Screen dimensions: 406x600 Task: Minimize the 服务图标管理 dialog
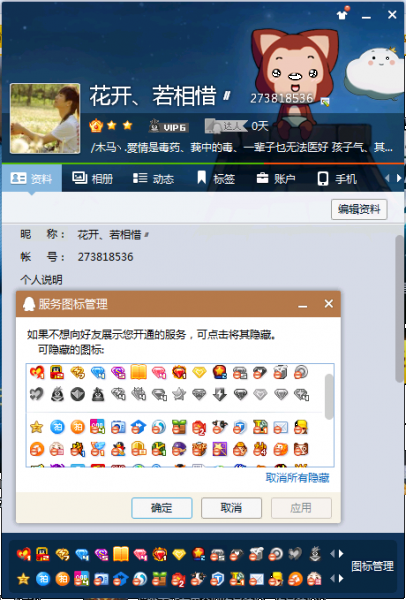(303, 305)
